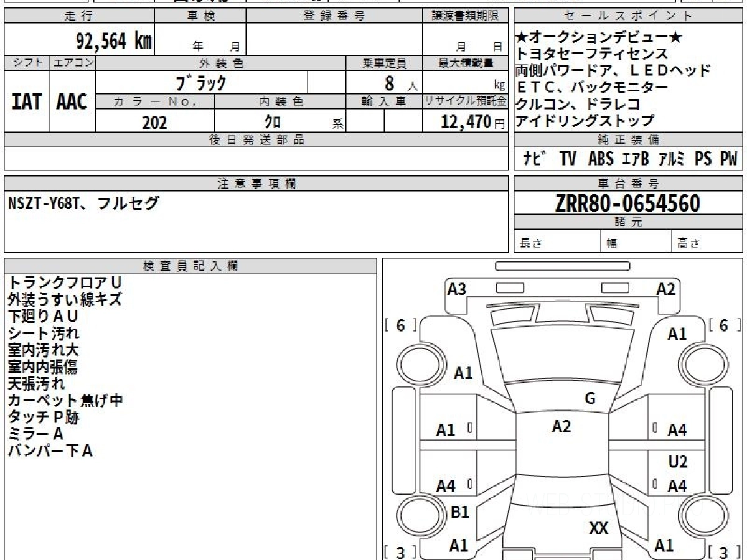Select the 室内内張傷 note

point(44,367)
